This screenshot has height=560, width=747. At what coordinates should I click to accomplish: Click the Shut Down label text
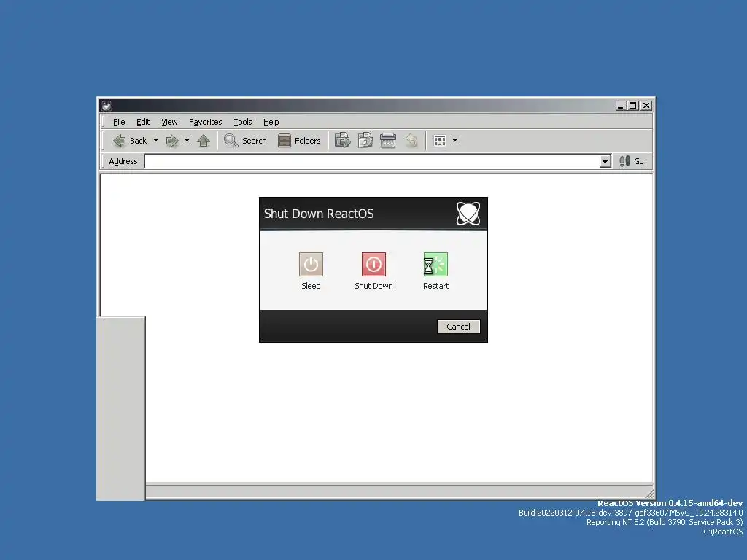[x=373, y=286]
